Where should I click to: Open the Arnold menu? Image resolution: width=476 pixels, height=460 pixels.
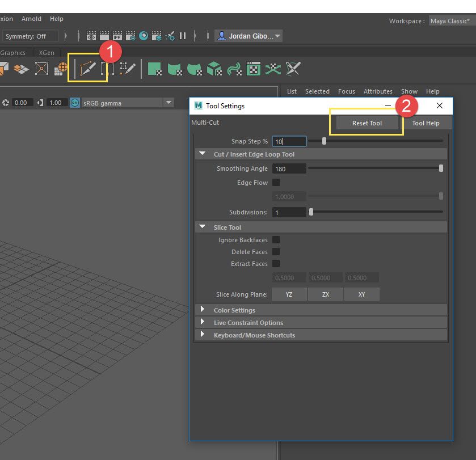point(31,19)
